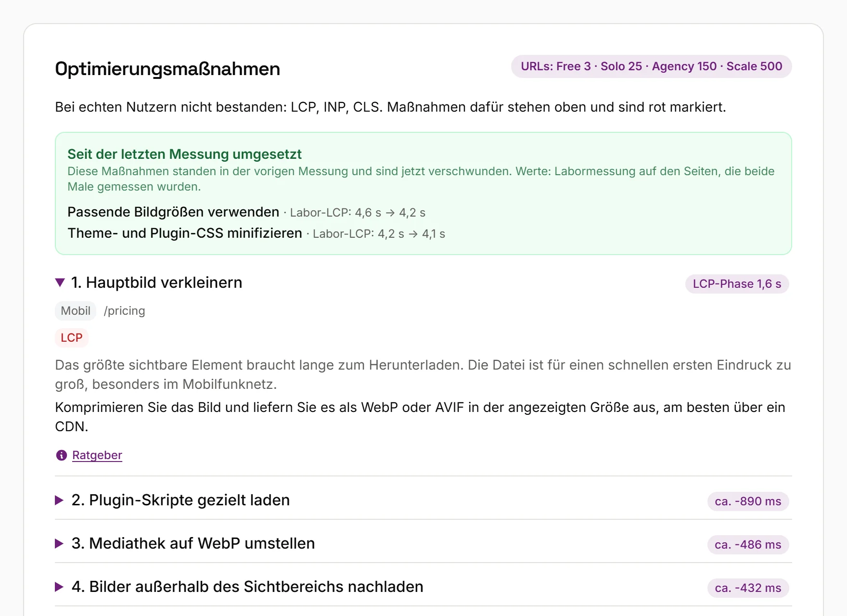
Task: Click the 'Das größte sichtbare Element' description
Action: click(x=423, y=374)
